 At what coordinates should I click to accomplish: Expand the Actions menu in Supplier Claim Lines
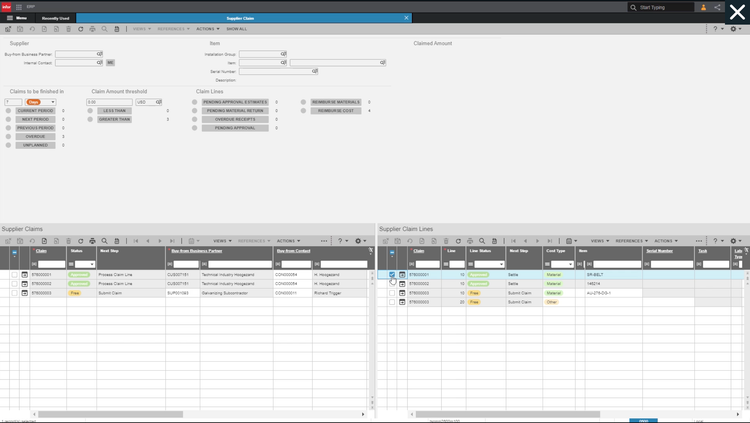(x=666, y=241)
